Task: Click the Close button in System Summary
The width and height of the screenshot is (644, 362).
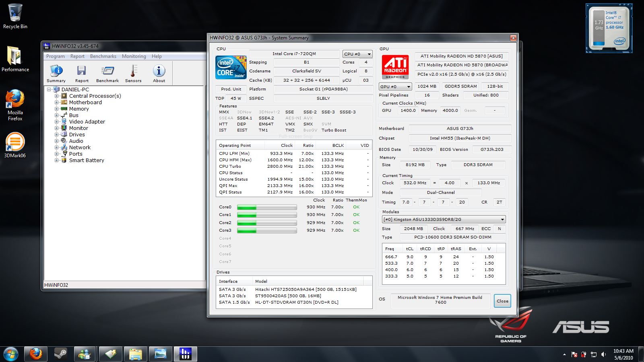Action: pos(502,301)
